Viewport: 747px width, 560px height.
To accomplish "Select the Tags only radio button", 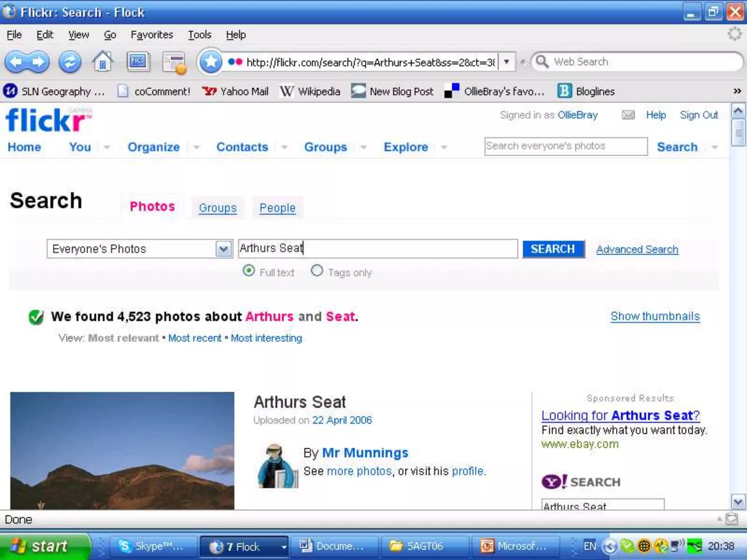I will 317,271.
